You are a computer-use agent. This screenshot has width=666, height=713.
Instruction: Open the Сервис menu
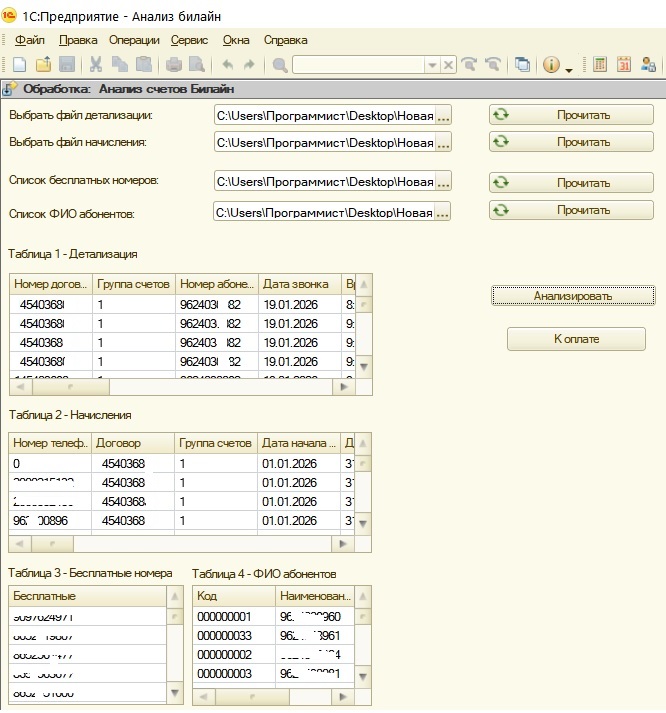click(189, 40)
